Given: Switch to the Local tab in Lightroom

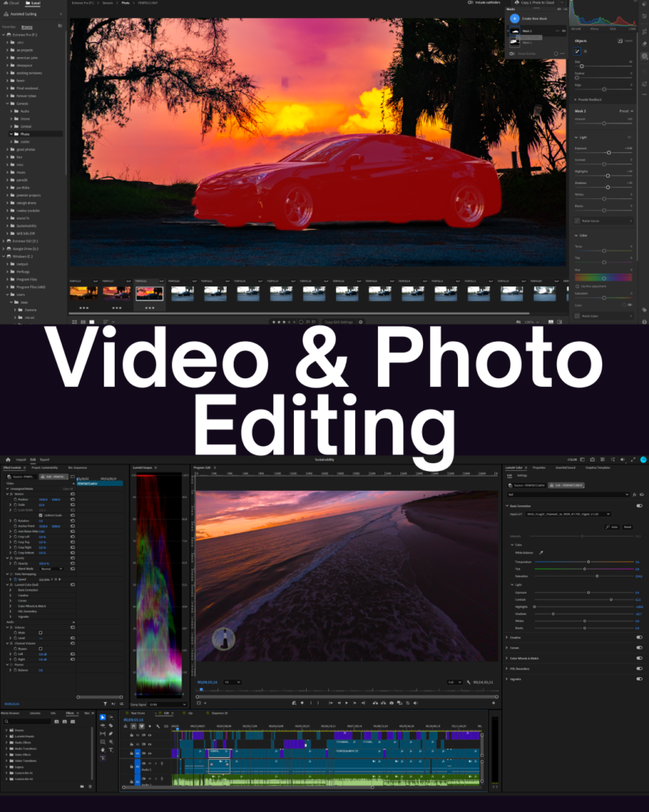Looking at the screenshot, I should coord(33,3).
